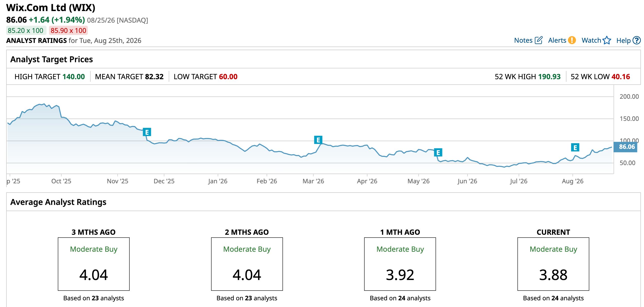
Task: Click the blue 86.06 price tag on chart axis
Action: coord(625,147)
